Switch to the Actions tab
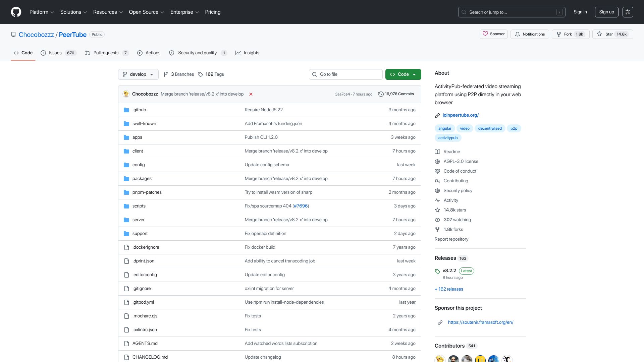 (x=149, y=53)
